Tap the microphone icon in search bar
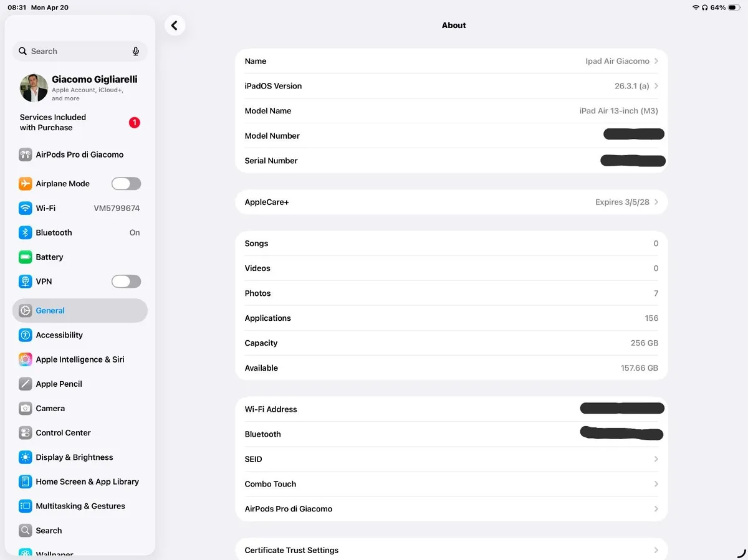Image resolution: width=748 pixels, height=560 pixels. tap(135, 51)
